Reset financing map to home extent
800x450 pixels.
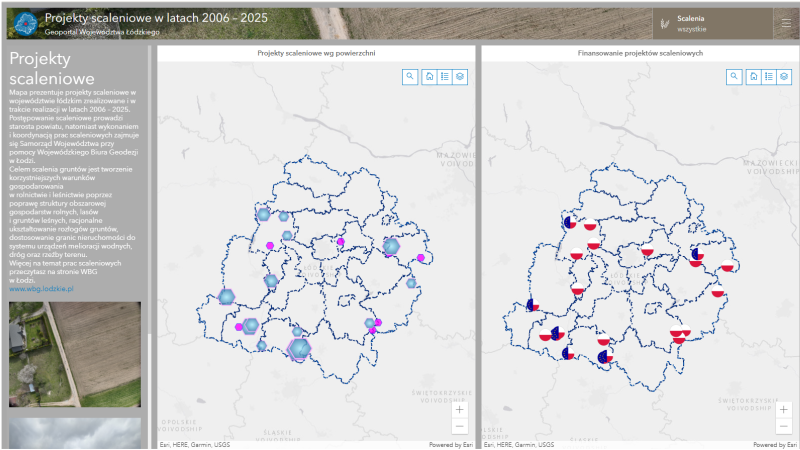click(x=752, y=76)
